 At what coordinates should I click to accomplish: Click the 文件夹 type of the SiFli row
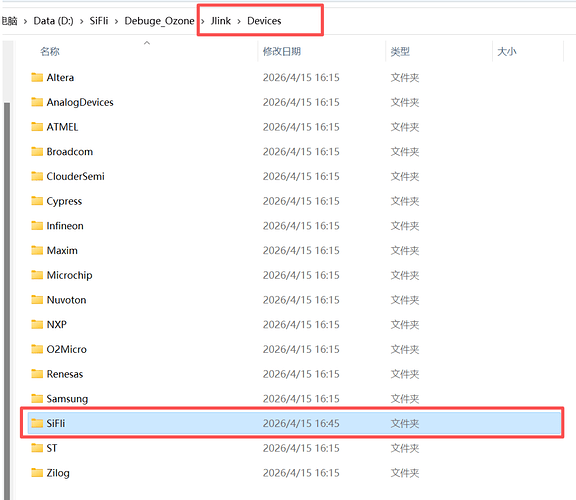click(x=405, y=424)
